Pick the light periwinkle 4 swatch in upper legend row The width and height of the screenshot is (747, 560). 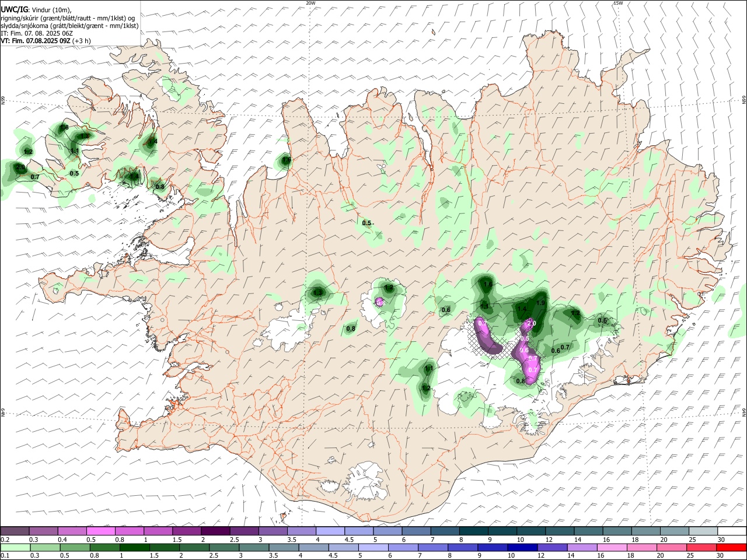tap(330, 531)
